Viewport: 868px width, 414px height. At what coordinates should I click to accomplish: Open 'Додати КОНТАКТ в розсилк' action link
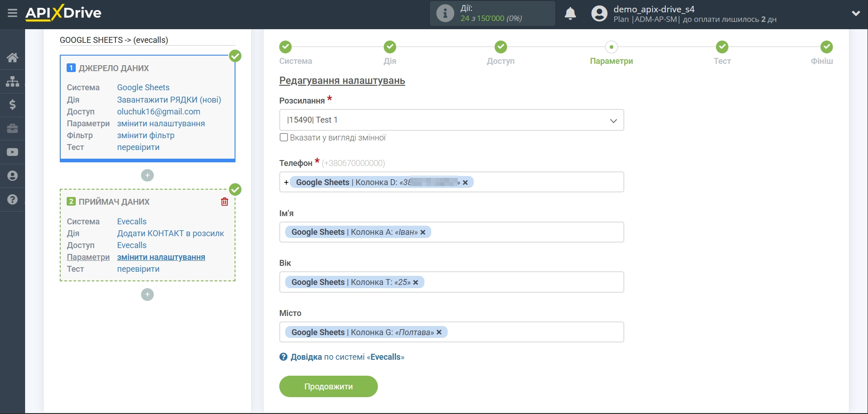pyautogui.click(x=171, y=233)
